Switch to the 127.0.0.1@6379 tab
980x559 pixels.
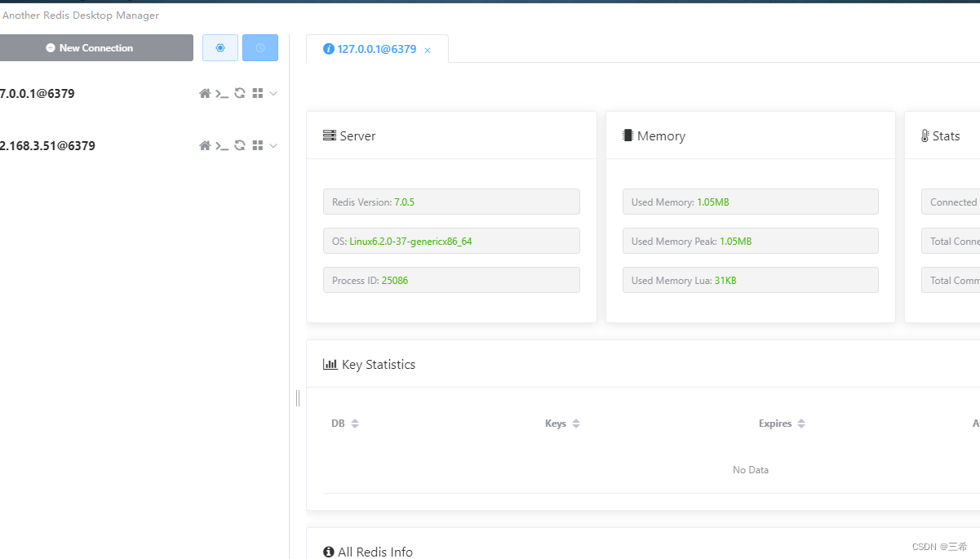coord(376,49)
